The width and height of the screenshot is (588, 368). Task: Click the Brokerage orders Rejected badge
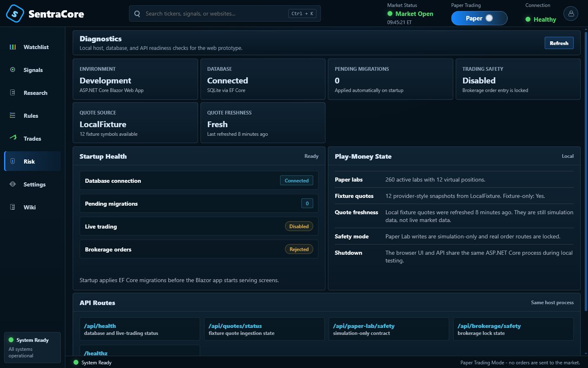click(x=299, y=249)
